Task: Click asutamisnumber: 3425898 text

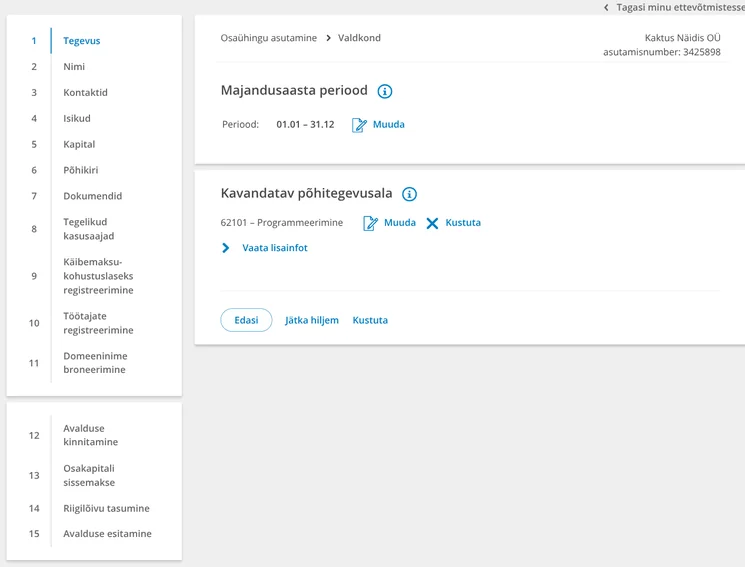Action: click(x=662, y=52)
